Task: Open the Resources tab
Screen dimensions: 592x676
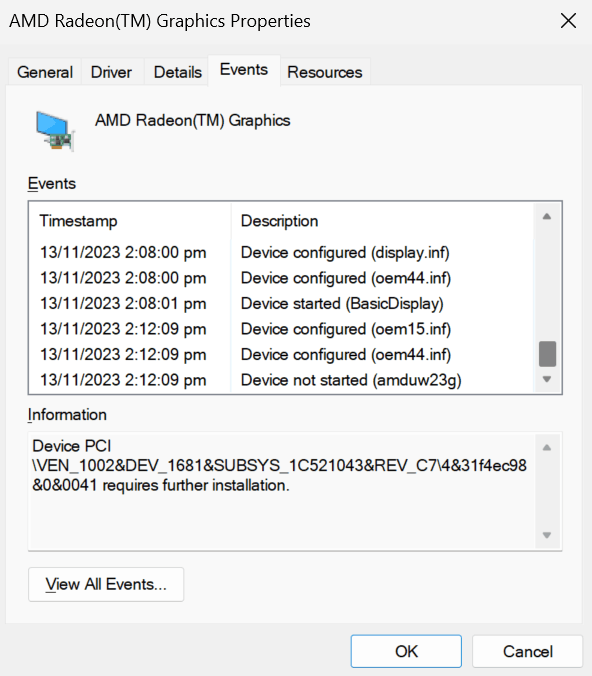Action: [x=325, y=72]
